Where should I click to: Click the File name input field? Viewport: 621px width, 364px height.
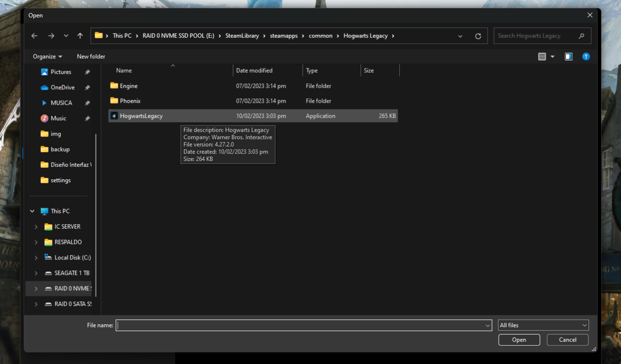[x=301, y=325]
